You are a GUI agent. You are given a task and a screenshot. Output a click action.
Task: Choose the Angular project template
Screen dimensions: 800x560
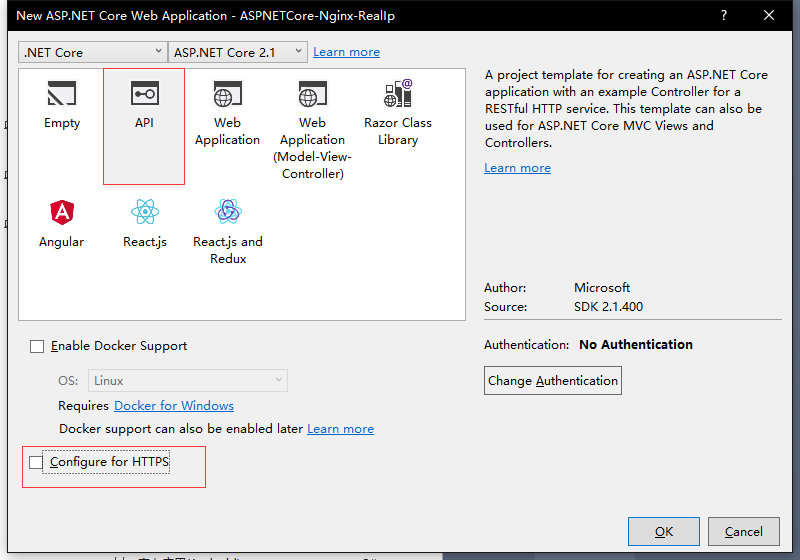click(x=61, y=213)
